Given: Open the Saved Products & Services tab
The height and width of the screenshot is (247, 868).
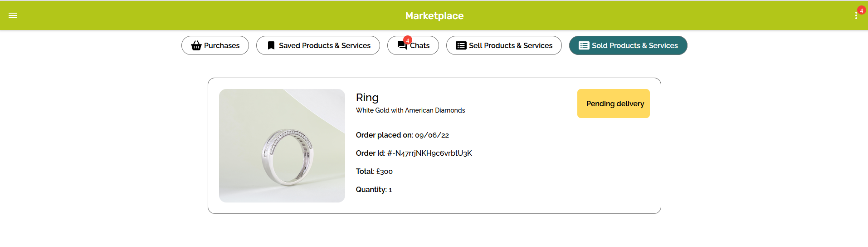Looking at the screenshot, I should 324,45.
